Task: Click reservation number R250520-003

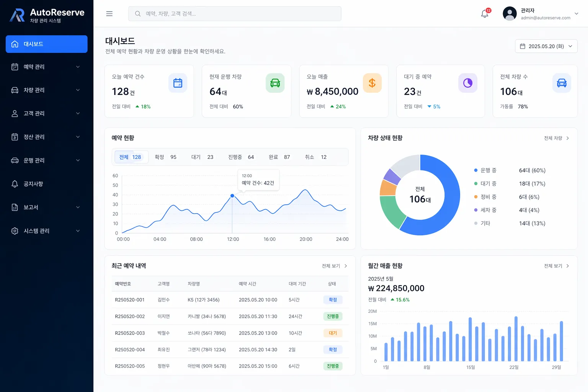Action: coord(130,333)
